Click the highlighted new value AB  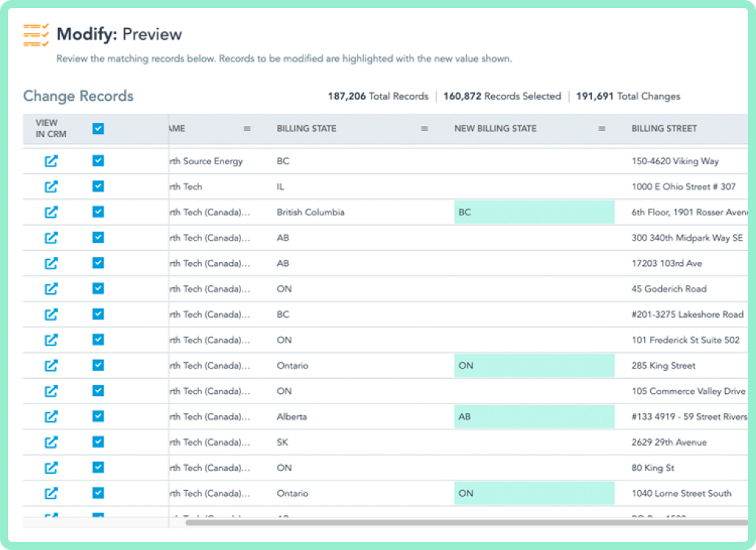pos(534,417)
